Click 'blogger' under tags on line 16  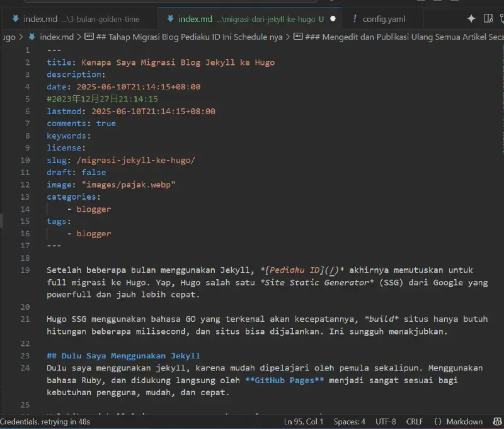tap(93, 234)
